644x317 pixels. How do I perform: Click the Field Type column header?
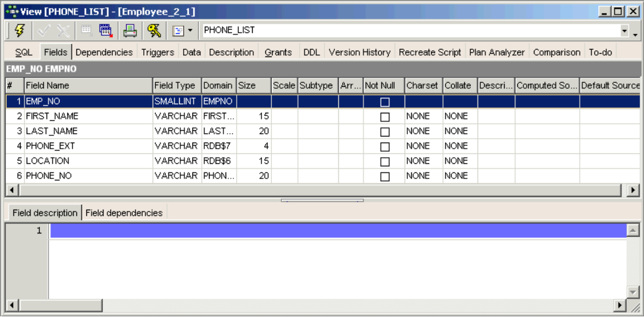[175, 86]
